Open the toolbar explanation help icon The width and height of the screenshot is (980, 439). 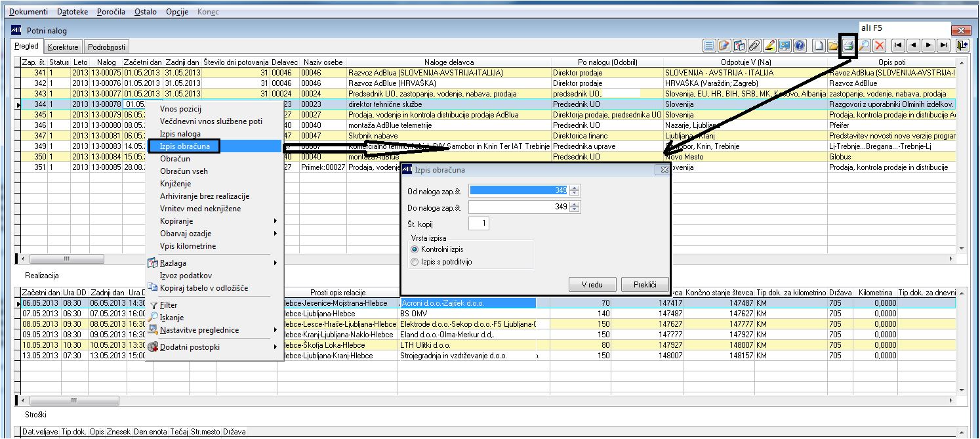click(x=739, y=46)
